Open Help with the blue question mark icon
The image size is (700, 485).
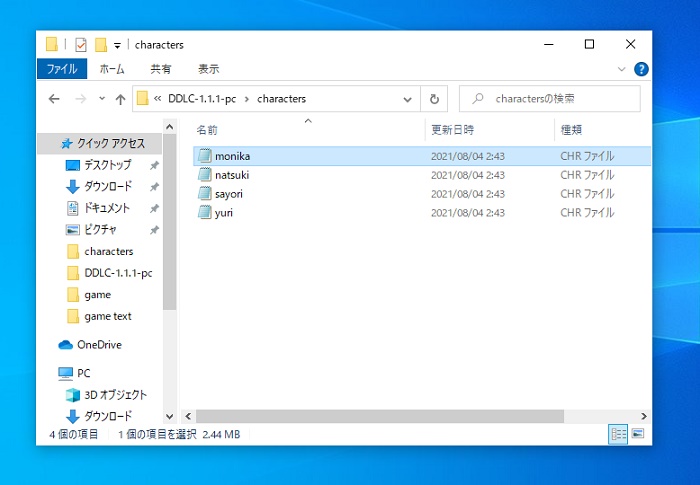(x=641, y=69)
